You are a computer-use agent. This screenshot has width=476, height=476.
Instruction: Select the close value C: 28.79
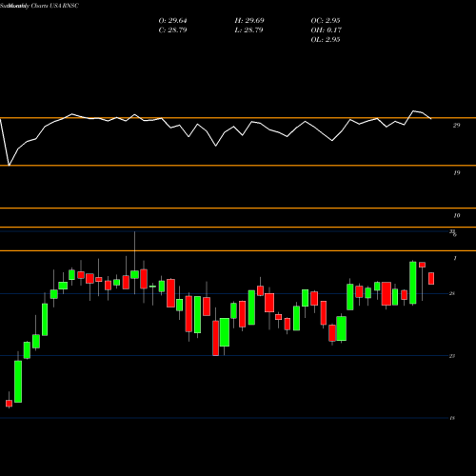point(172,30)
